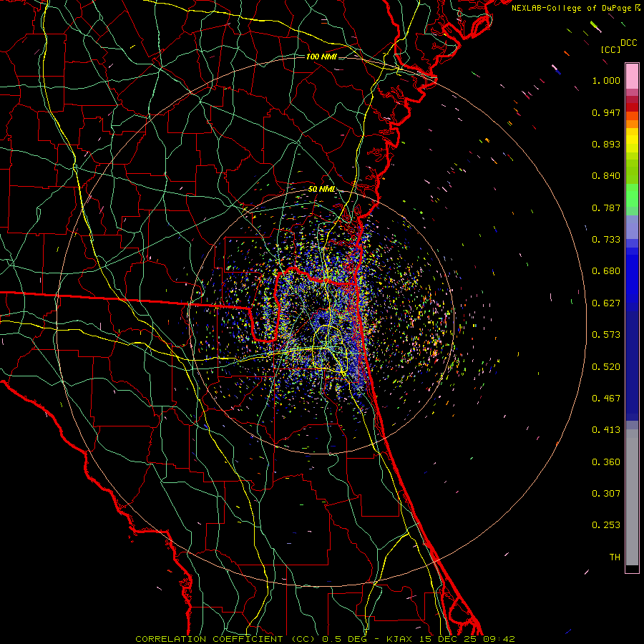Screen dimensions: 644x644
Task: Click the TH threshold label on the scale
Action: [615, 557]
